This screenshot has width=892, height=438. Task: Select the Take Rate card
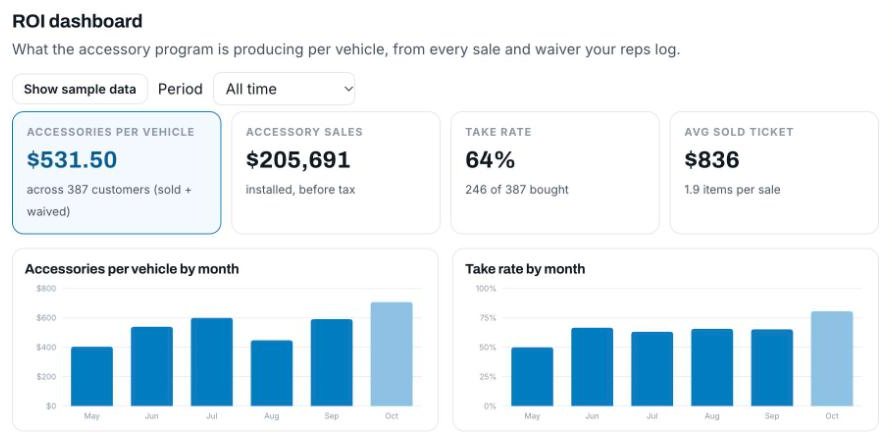click(x=555, y=172)
